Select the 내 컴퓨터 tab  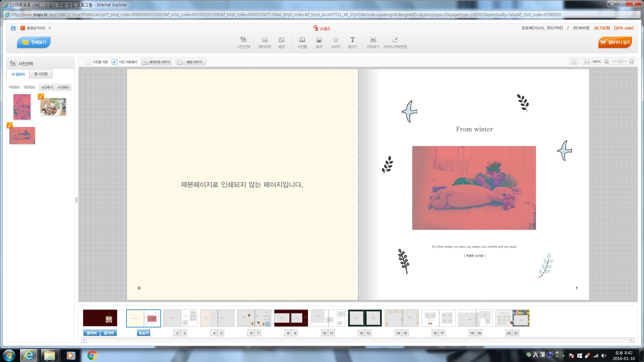pyautogui.click(x=18, y=74)
